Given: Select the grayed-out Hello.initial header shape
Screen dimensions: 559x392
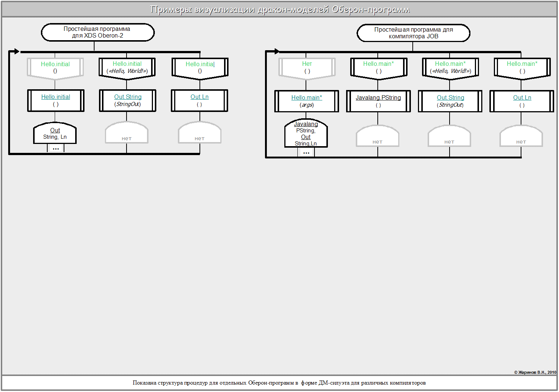Looking at the screenshot, I should pyautogui.click(x=55, y=68).
